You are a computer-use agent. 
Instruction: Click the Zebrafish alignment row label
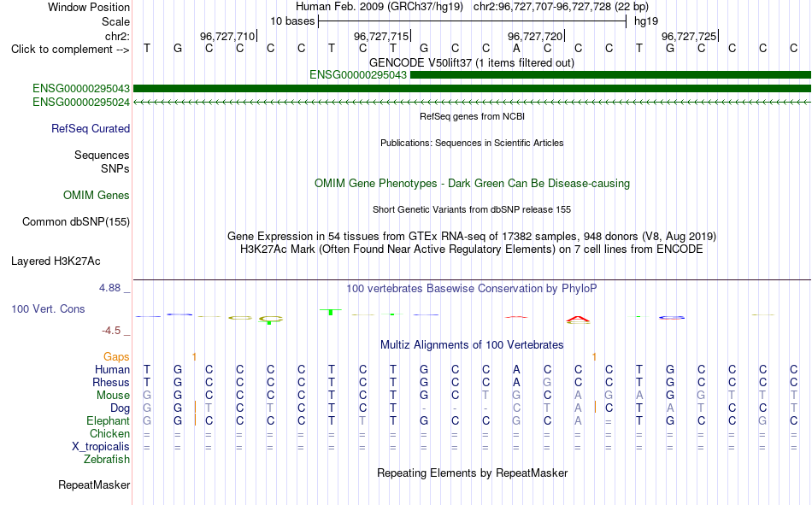[107, 460]
